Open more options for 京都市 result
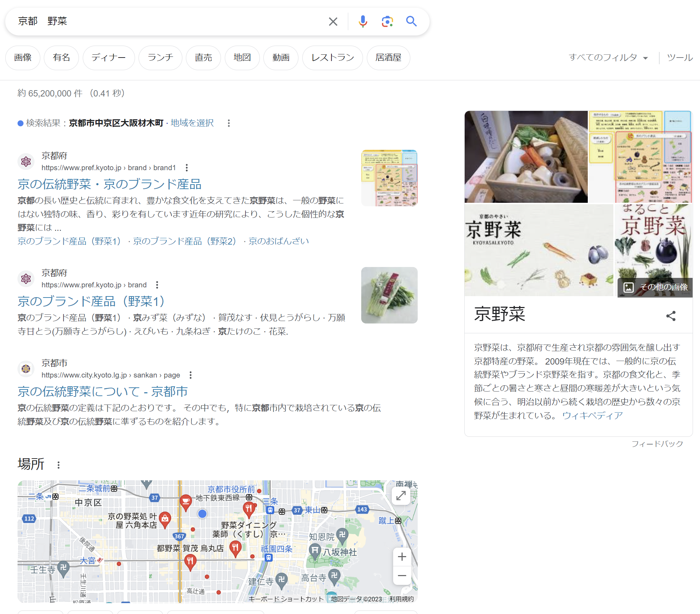 pyautogui.click(x=190, y=375)
